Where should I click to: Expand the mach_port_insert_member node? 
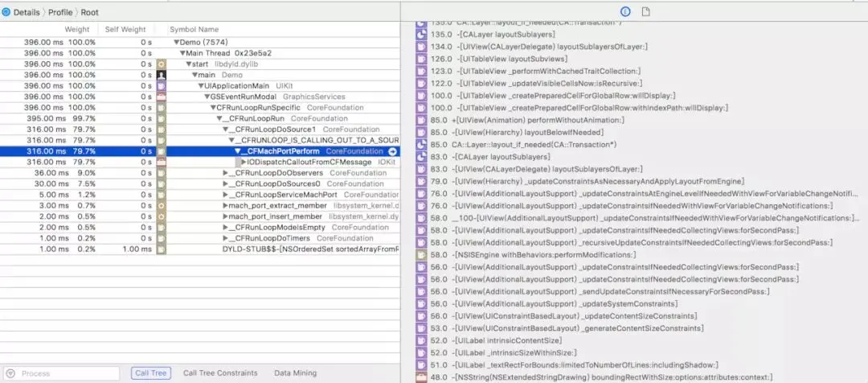click(x=225, y=216)
